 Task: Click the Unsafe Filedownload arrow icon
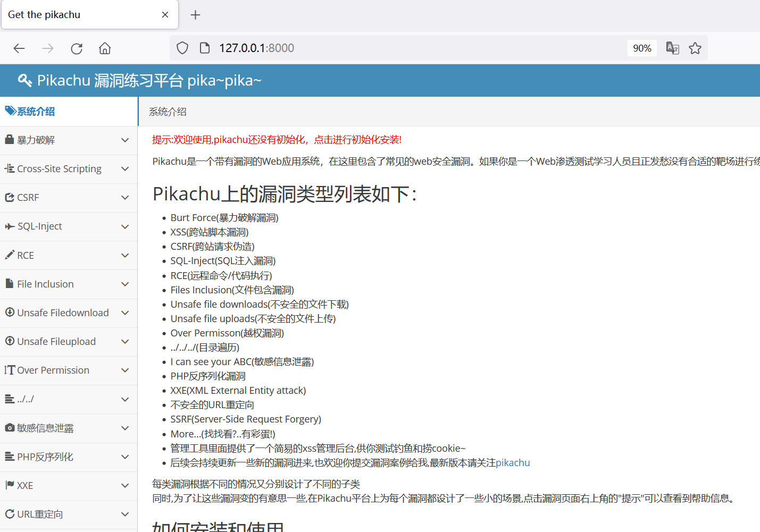pyautogui.click(x=10, y=312)
